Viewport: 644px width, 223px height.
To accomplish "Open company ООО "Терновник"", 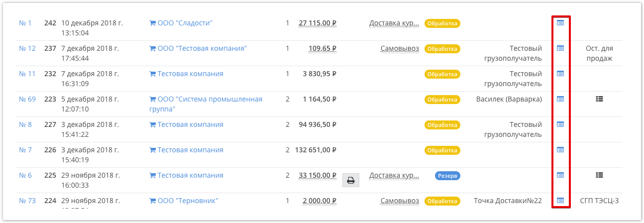I will (184, 201).
